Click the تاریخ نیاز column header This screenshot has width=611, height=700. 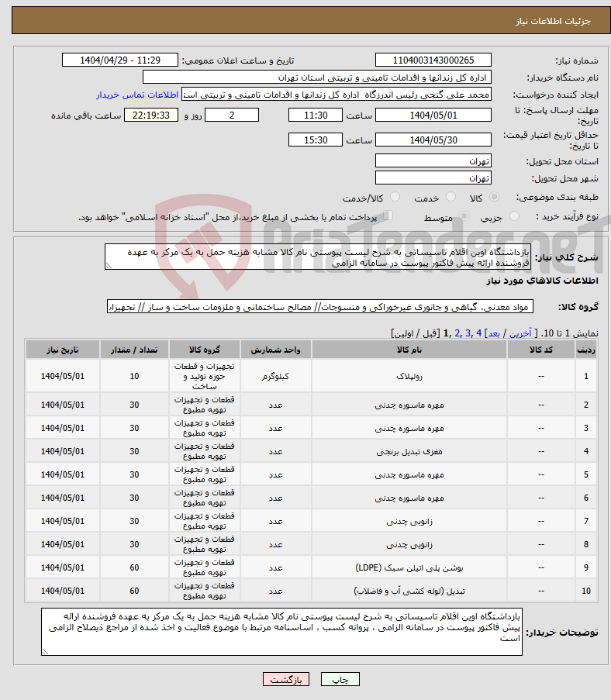63,350
